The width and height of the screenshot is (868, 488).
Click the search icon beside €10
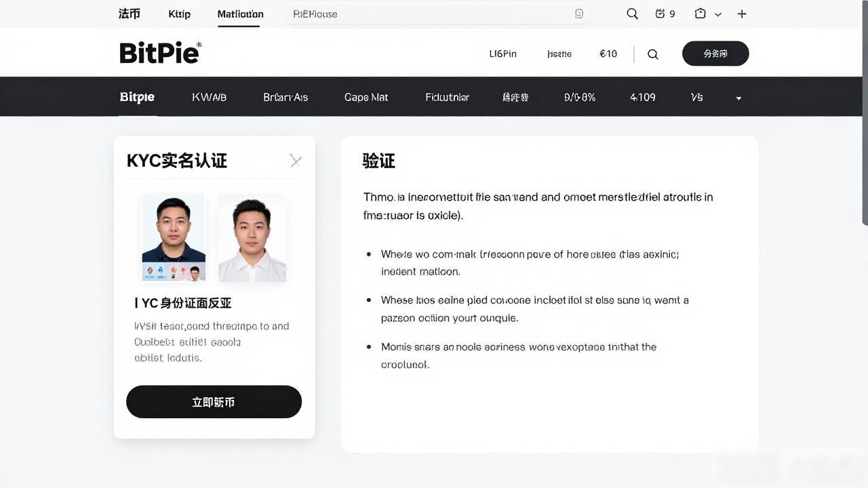pos(653,54)
